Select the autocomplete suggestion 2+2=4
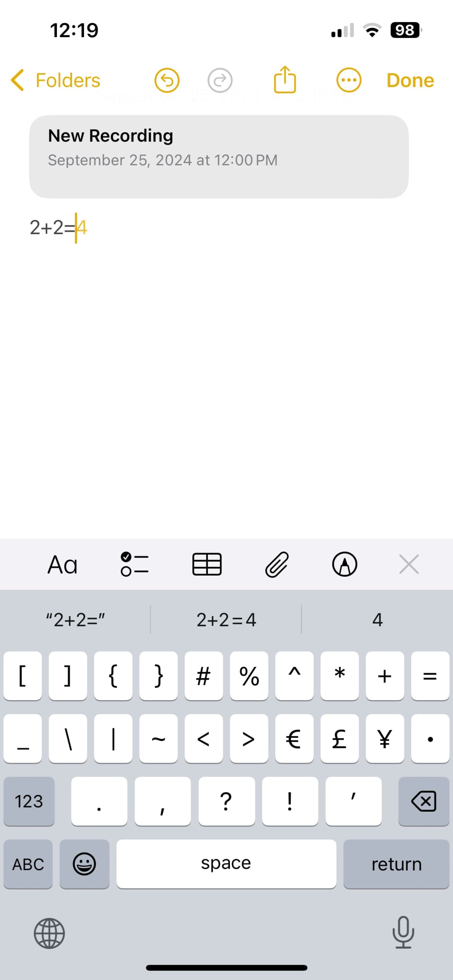This screenshot has height=980, width=453. click(x=226, y=619)
